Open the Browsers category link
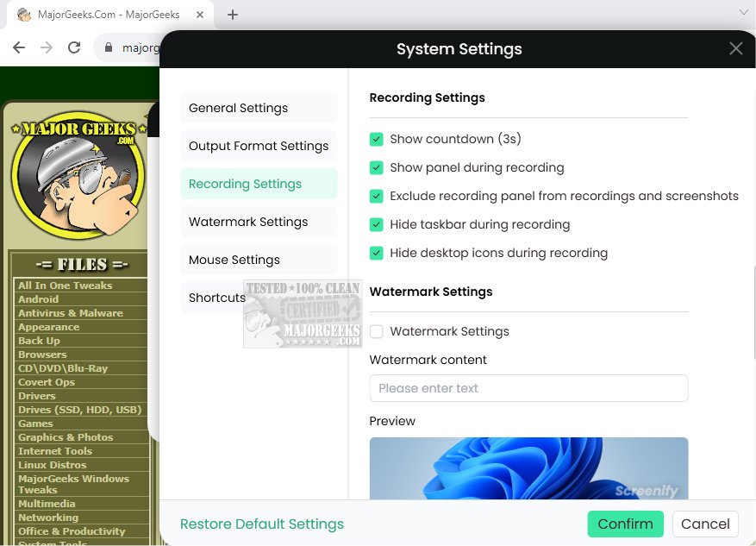This screenshot has width=756, height=546. (42, 355)
